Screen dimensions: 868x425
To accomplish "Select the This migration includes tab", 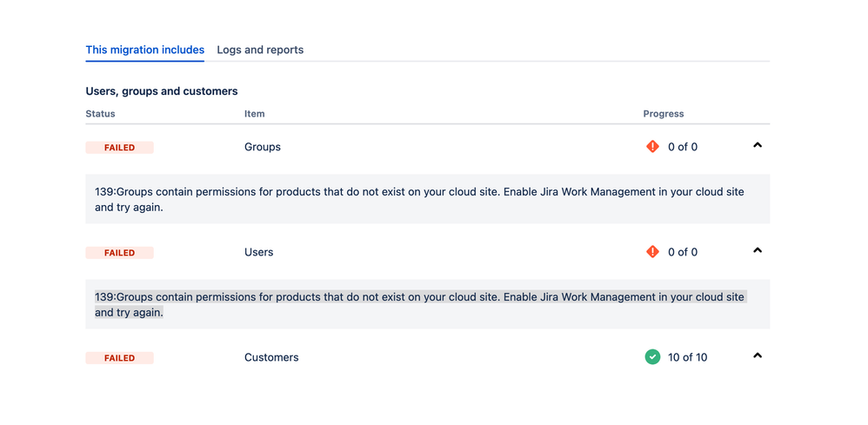I will point(145,50).
